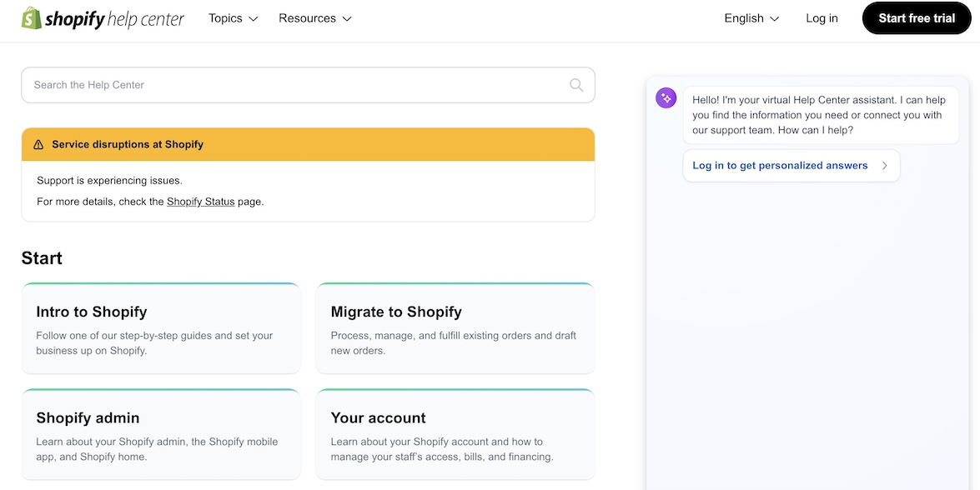The image size is (980, 490).
Task: Click the Log in link in header
Action: (x=822, y=18)
